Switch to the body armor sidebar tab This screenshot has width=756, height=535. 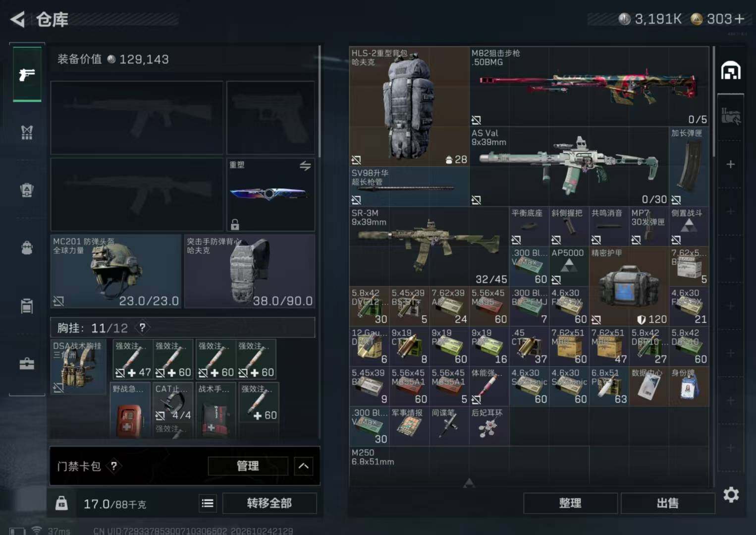(x=27, y=190)
